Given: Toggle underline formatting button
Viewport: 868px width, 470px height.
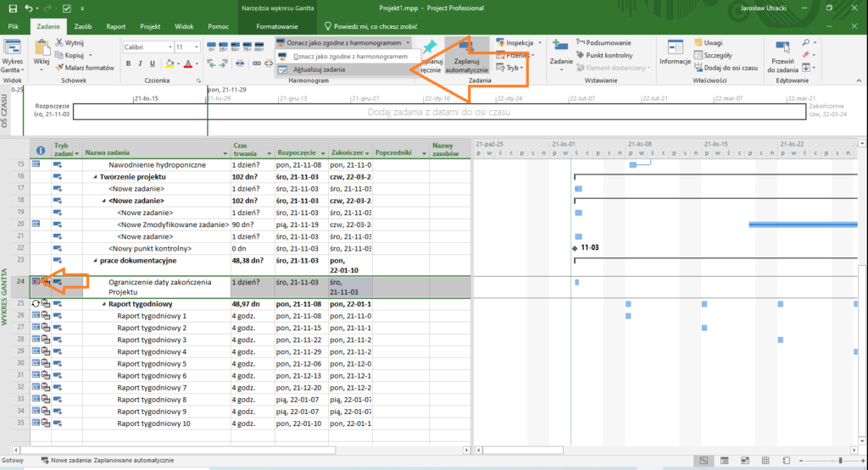Looking at the screenshot, I should [153, 64].
